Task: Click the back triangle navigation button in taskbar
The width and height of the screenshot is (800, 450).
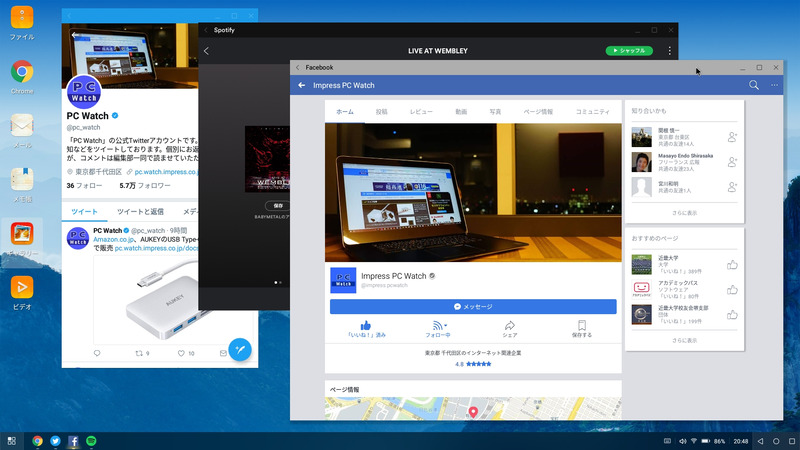Action: [760, 441]
